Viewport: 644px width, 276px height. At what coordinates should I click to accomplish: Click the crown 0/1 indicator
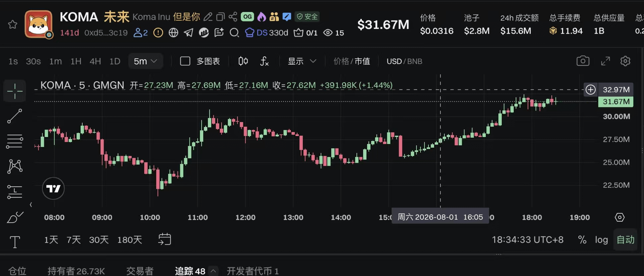tap(306, 33)
